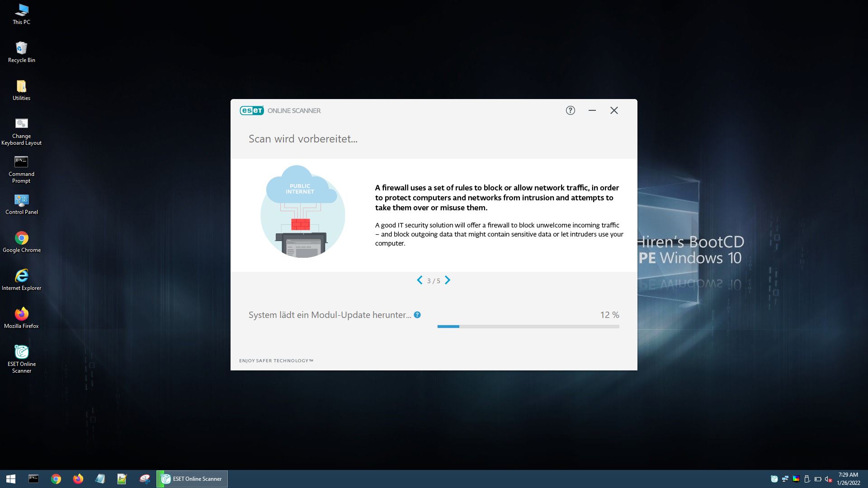868x488 pixels.
Task: Select Google Chrome desktop icon
Action: tap(21, 242)
